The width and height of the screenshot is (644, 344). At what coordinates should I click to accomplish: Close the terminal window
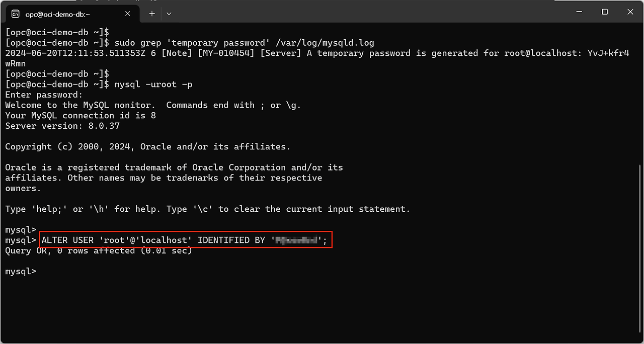[x=632, y=12]
